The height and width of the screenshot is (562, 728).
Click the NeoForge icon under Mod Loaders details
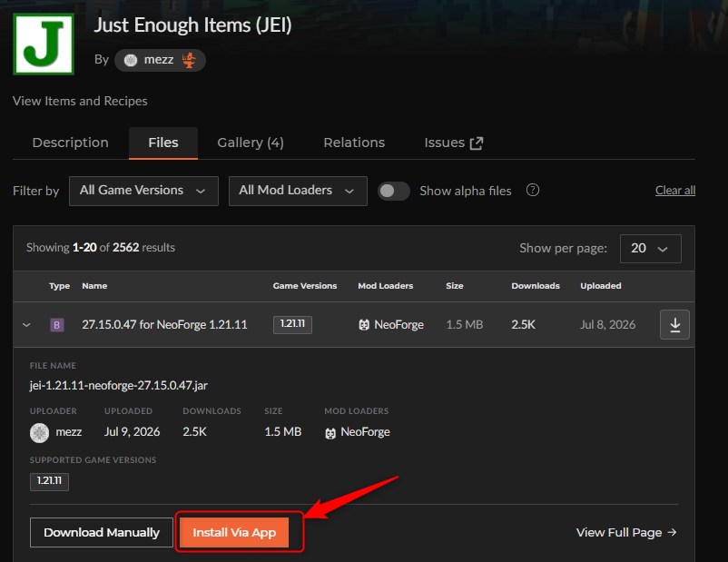coord(330,433)
